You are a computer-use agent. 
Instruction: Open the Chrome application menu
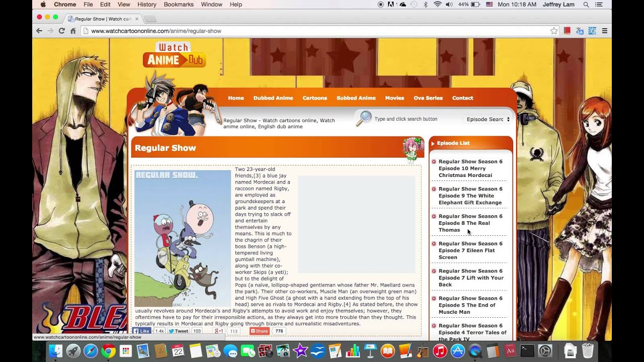coord(65,5)
